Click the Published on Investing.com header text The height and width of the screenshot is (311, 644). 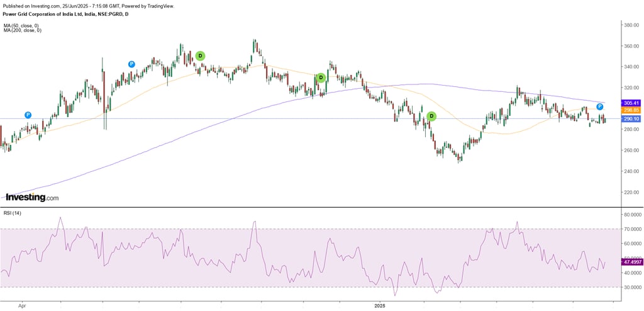(x=88, y=6)
